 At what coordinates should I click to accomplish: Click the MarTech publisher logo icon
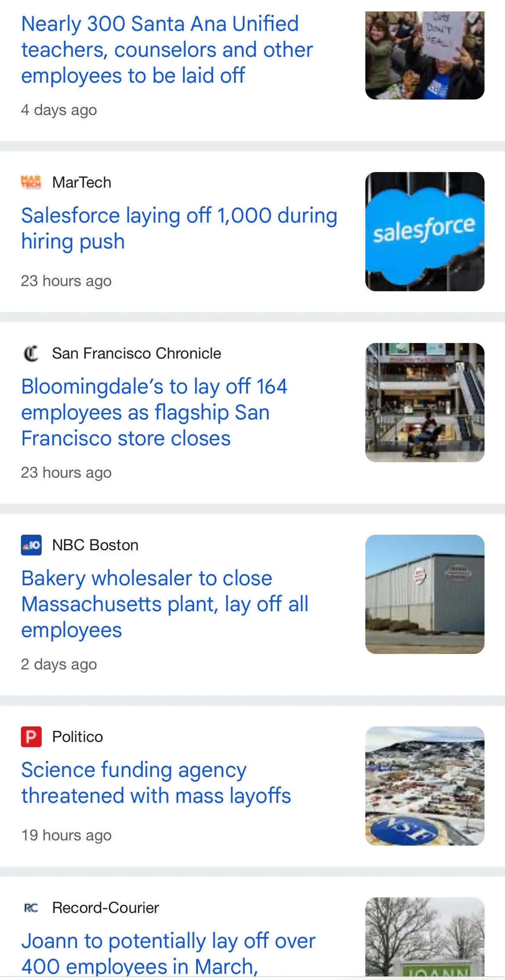tap(31, 183)
